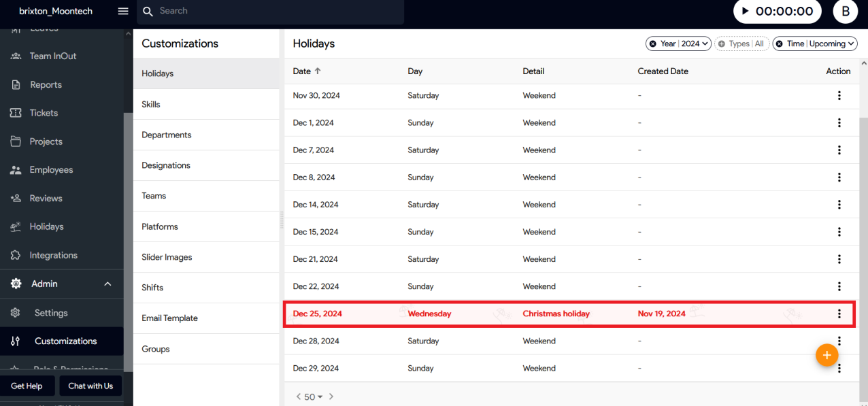Open the Time Upcoming dropdown
The image size is (868, 406).
851,44
